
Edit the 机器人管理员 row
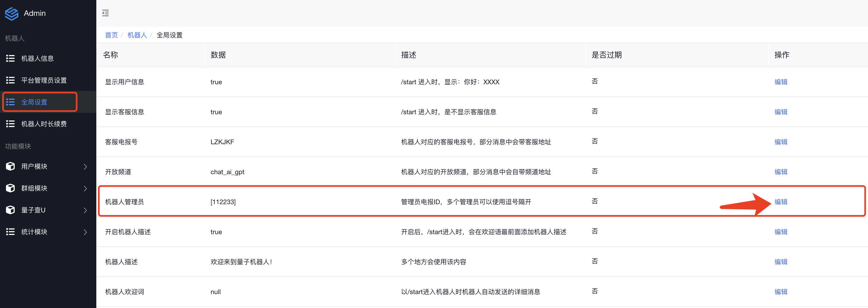[x=780, y=202]
